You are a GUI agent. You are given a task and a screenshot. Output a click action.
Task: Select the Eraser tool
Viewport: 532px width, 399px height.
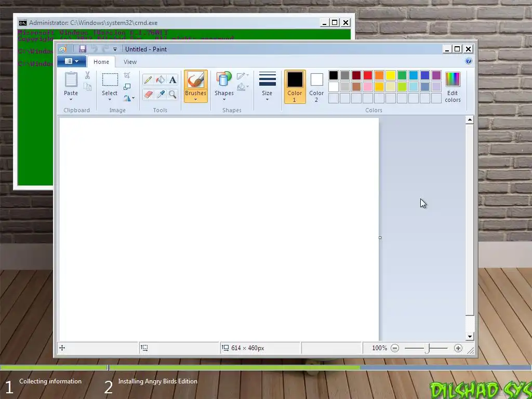[x=148, y=94]
